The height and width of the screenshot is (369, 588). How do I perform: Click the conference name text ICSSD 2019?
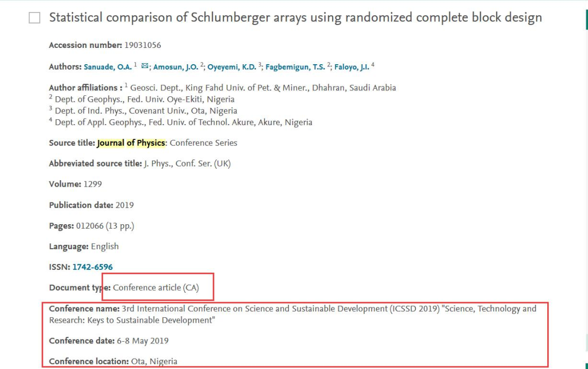pos(414,309)
